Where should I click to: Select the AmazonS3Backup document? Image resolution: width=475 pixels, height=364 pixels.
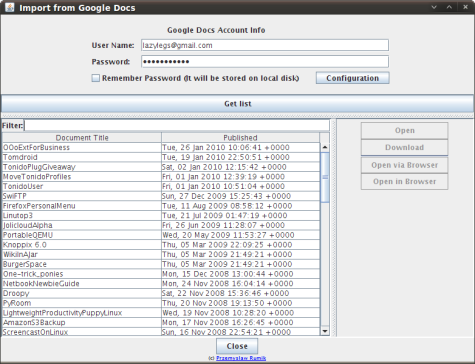click(82, 322)
